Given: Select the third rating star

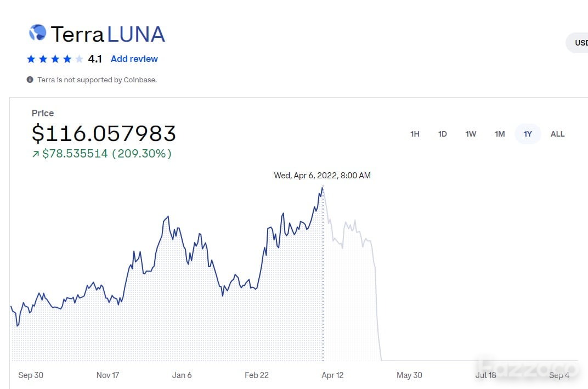Looking at the screenshot, I should tap(55, 59).
